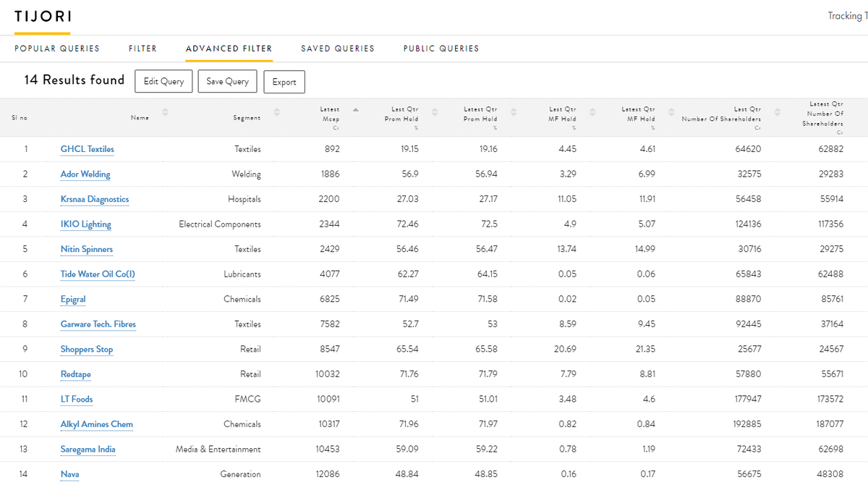Sort by Latest Mcap arrow
The width and height of the screenshot is (868, 485).
[x=355, y=109]
